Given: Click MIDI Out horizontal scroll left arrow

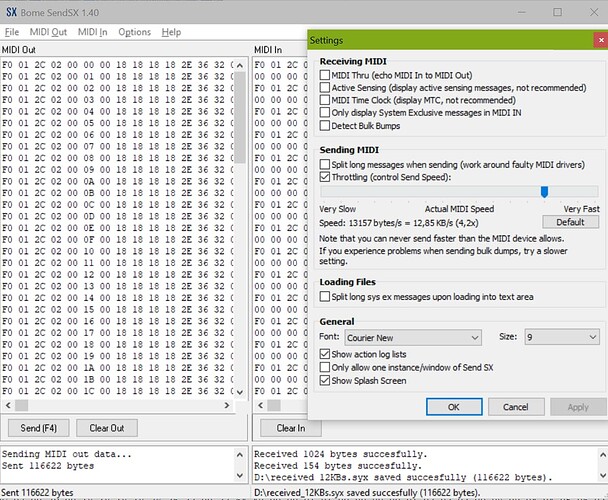Looking at the screenshot, I should [8, 405].
